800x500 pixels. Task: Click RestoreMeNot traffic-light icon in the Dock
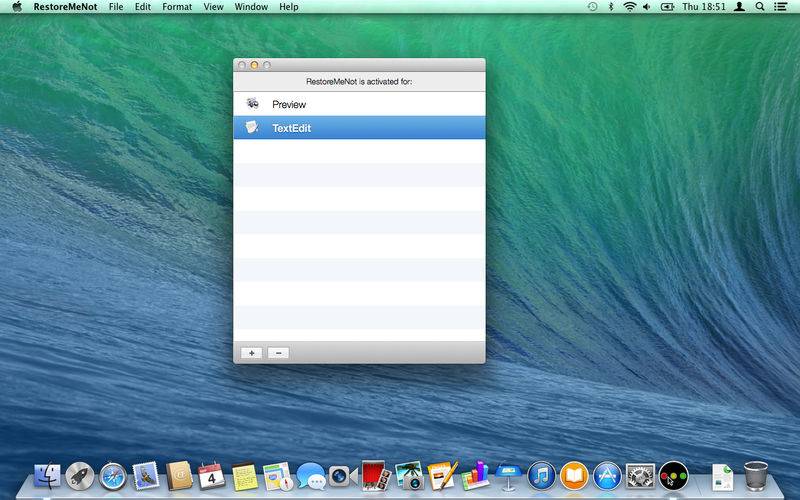click(x=673, y=476)
